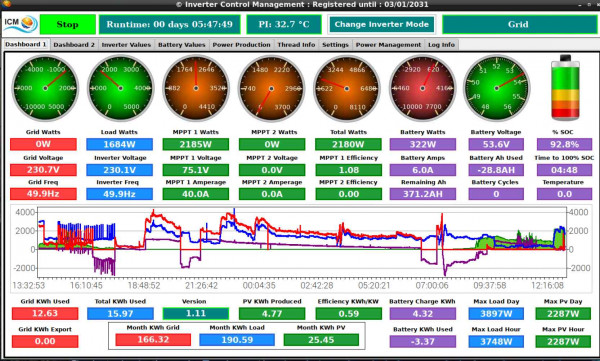The width and height of the screenshot is (600, 361).
Task: Switch to the Dashboard 2 tab
Action: point(74,45)
